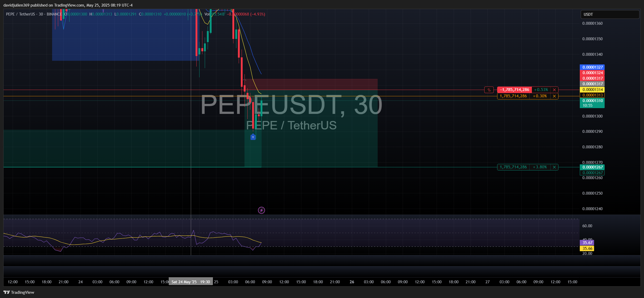Click the low value L0.00001291 in the legend
Screen dimensions: 644x298
(125, 14)
